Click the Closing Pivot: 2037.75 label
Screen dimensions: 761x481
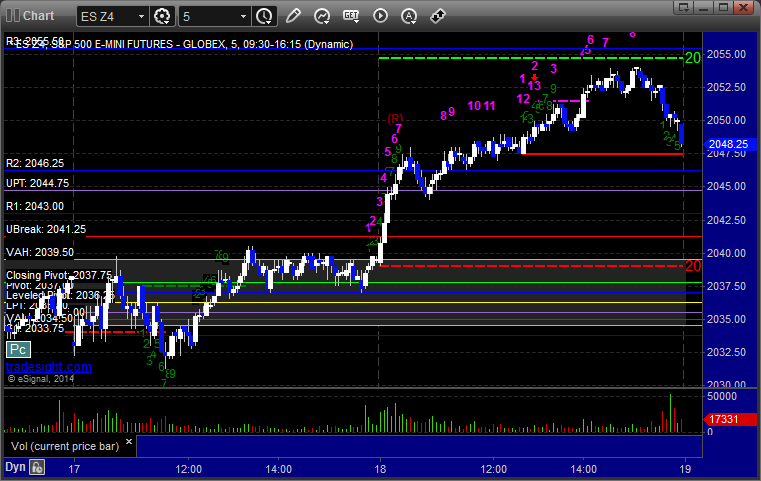[59, 275]
